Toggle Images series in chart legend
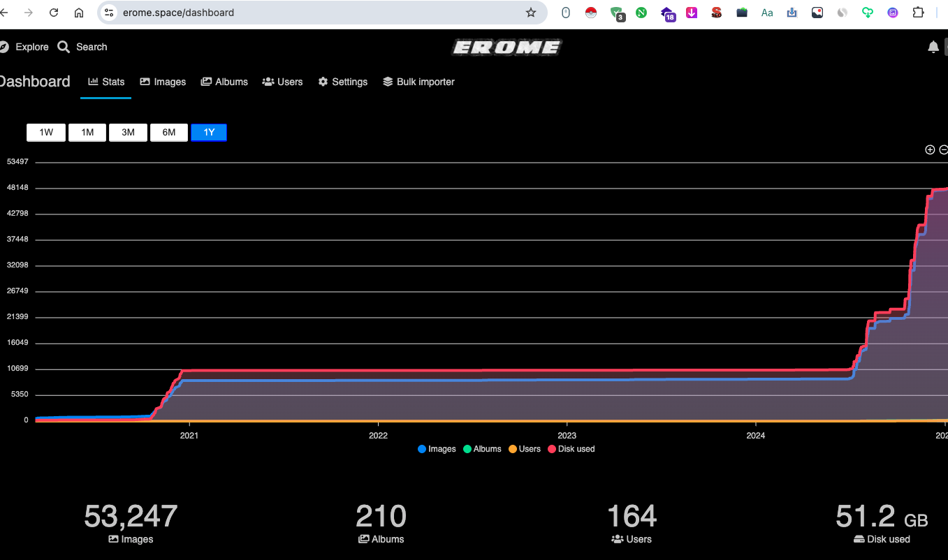This screenshot has height=560, width=948. (x=437, y=449)
